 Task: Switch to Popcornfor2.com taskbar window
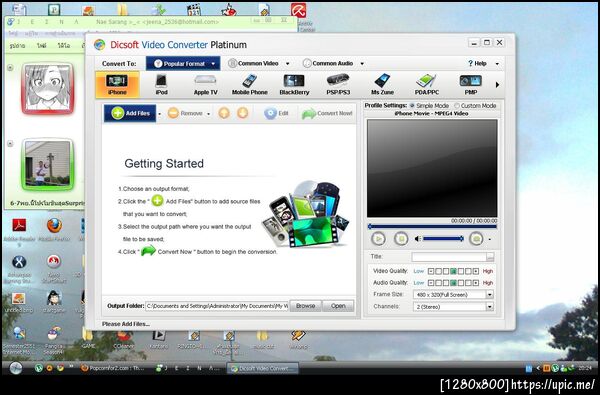113,368
